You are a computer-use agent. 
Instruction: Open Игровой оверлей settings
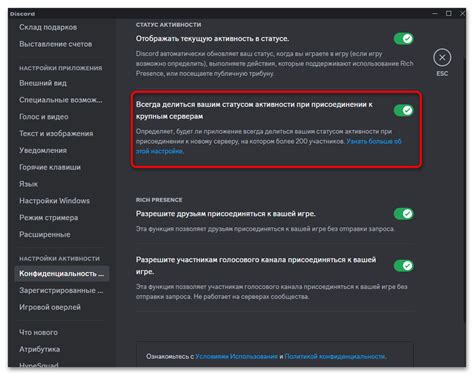50,307
